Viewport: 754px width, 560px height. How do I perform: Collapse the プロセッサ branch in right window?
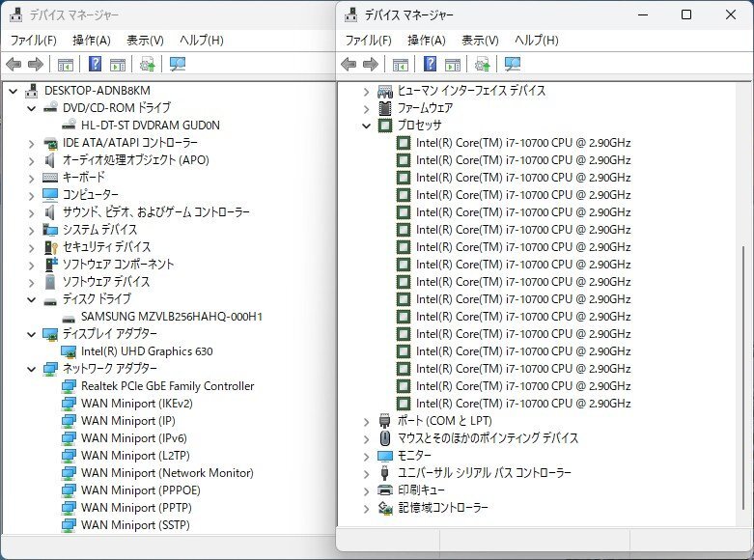pyautogui.click(x=367, y=126)
